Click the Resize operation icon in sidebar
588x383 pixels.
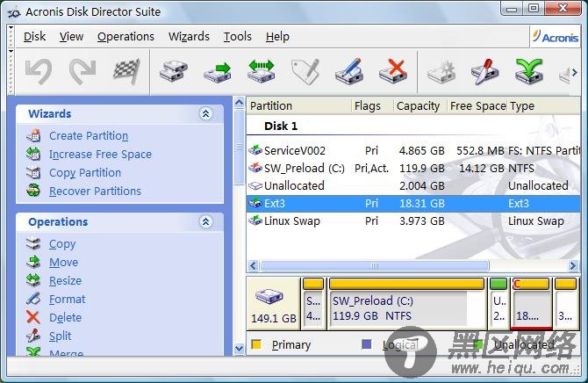coord(33,280)
